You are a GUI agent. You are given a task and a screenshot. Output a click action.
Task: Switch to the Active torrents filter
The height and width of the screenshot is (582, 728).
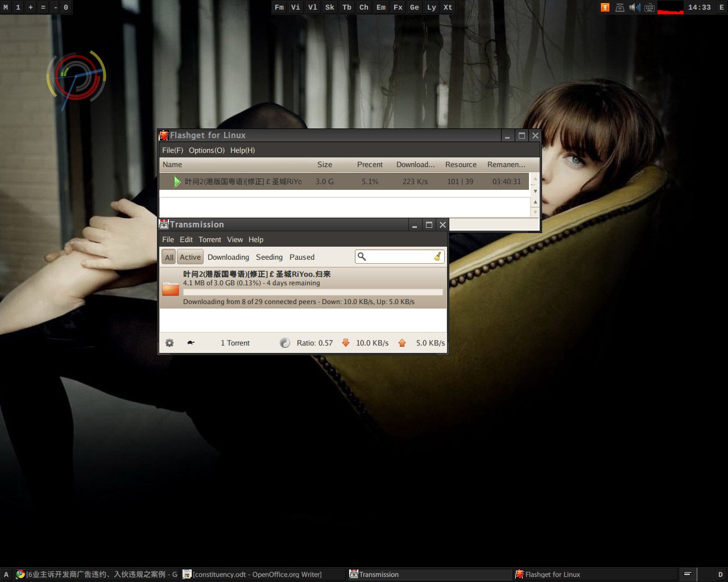coord(190,257)
